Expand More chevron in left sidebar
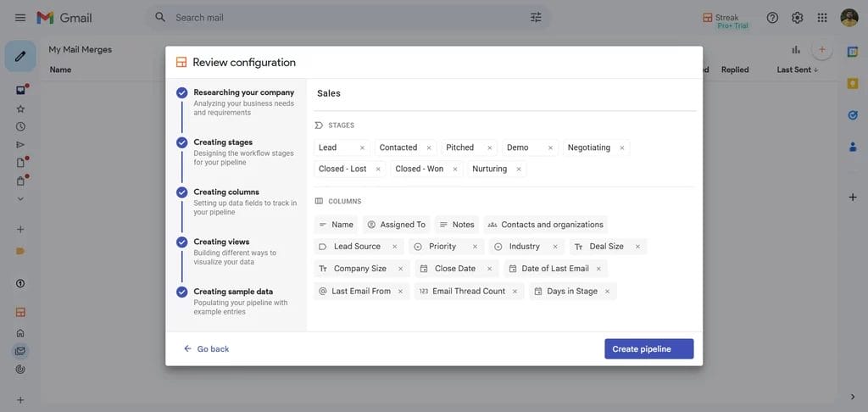This screenshot has width=868, height=412. coord(20,199)
